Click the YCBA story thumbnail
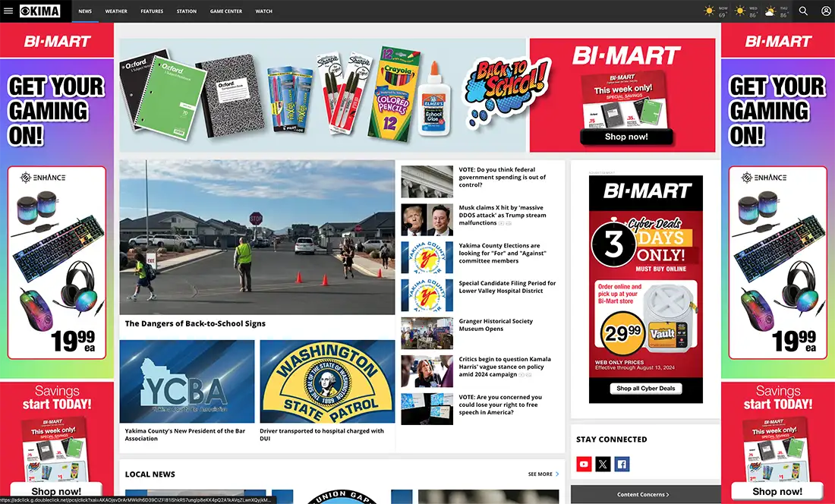This screenshot has height=504, width=835. pos(187,382)
